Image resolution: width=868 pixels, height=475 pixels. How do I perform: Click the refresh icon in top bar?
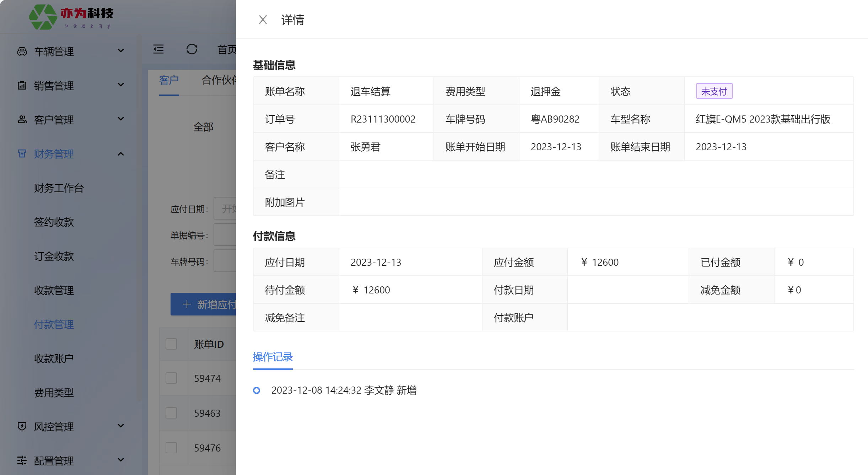click(x=192, y=49)
